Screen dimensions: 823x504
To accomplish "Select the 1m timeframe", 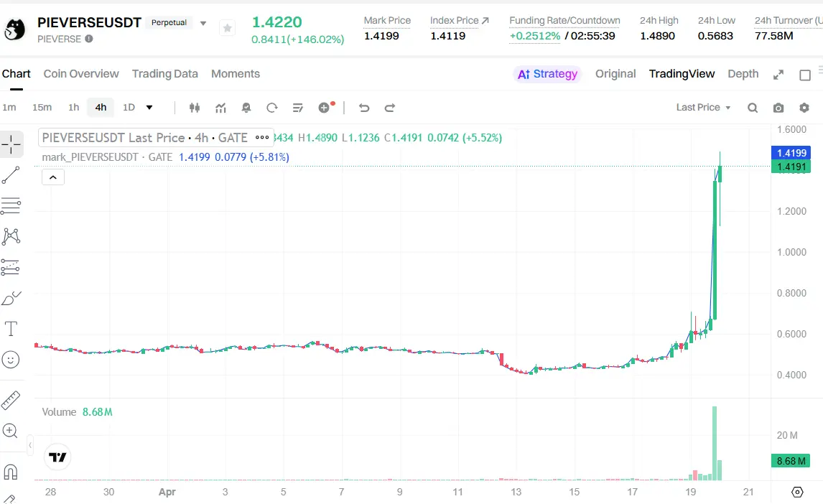I will click(x=9, y=108).
